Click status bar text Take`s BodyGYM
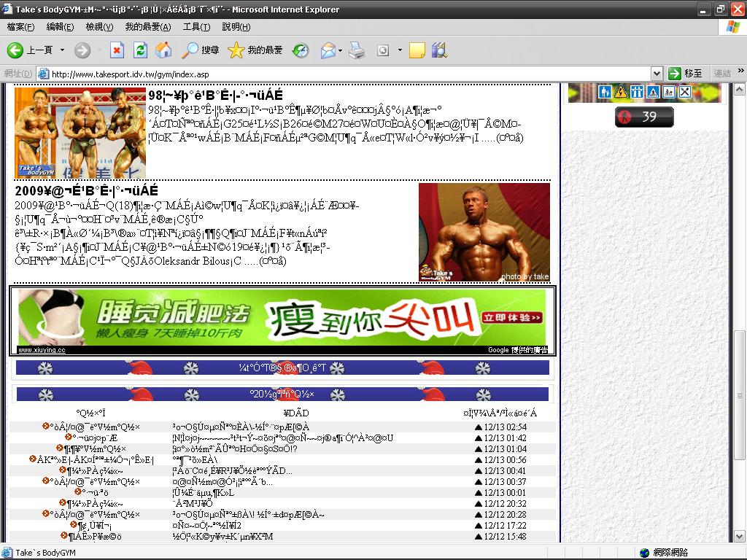The image size is (747, 560). [46, 553]
